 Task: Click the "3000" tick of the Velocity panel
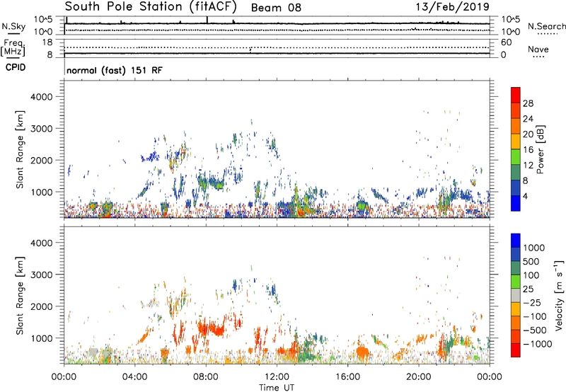pos(41,275)
